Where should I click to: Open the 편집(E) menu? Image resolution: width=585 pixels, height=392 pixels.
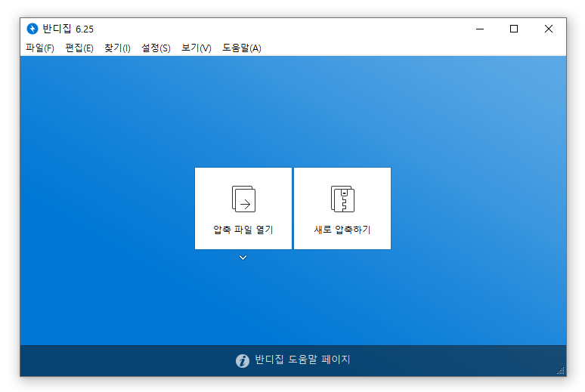click(x=79, y=48)
